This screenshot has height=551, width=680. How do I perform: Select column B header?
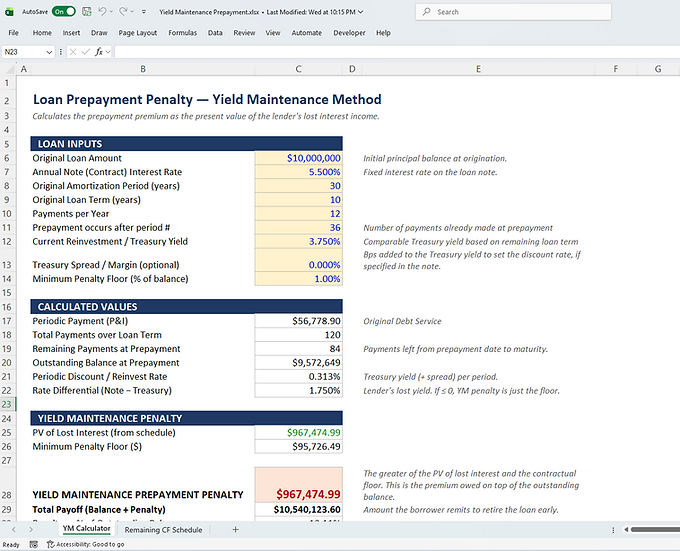[x=143, y=69]
